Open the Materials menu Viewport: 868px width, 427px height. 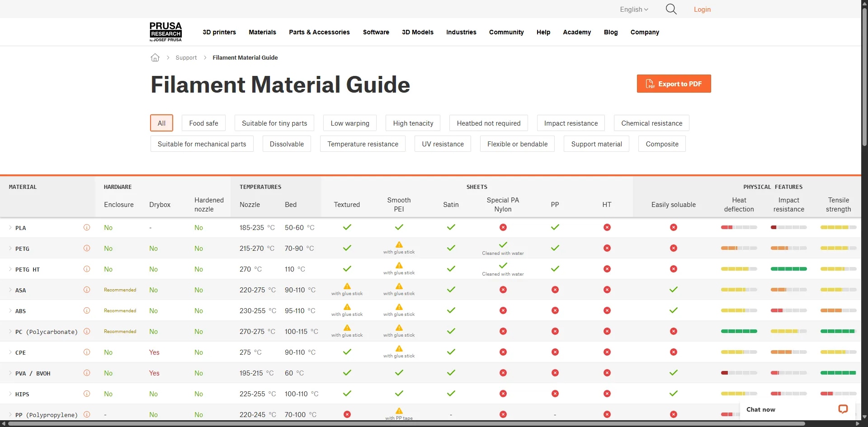click(x=262, y=32)
